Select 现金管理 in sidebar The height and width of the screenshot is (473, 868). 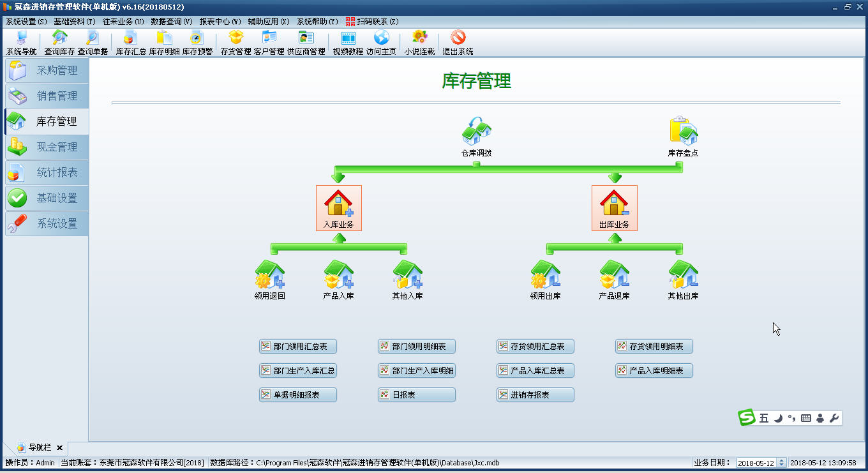[x=47, y=147]
